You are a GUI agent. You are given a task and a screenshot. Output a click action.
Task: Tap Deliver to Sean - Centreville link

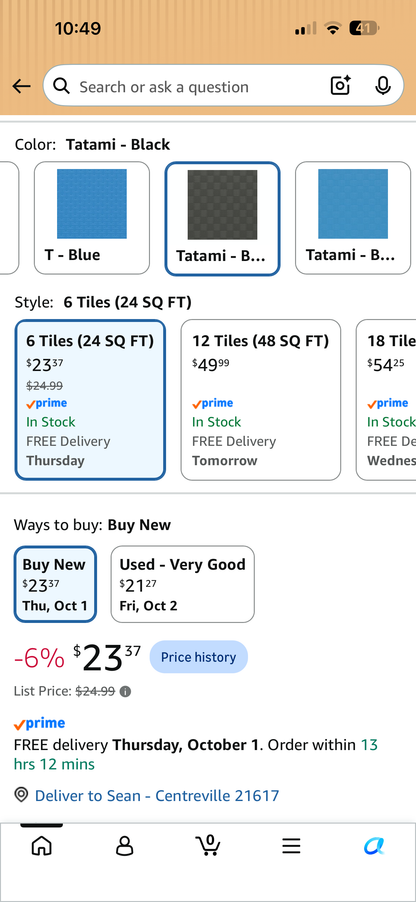pyautogui.click(x=157, y=796)
